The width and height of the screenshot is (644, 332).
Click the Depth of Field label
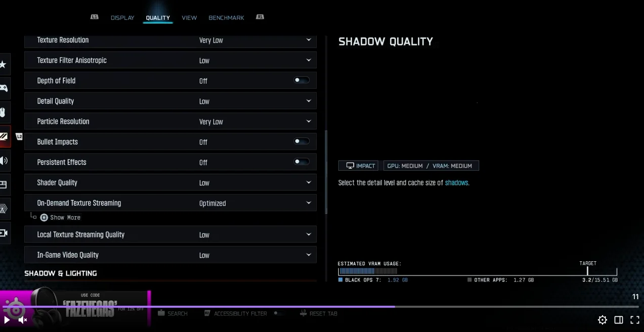coord(56,81)
